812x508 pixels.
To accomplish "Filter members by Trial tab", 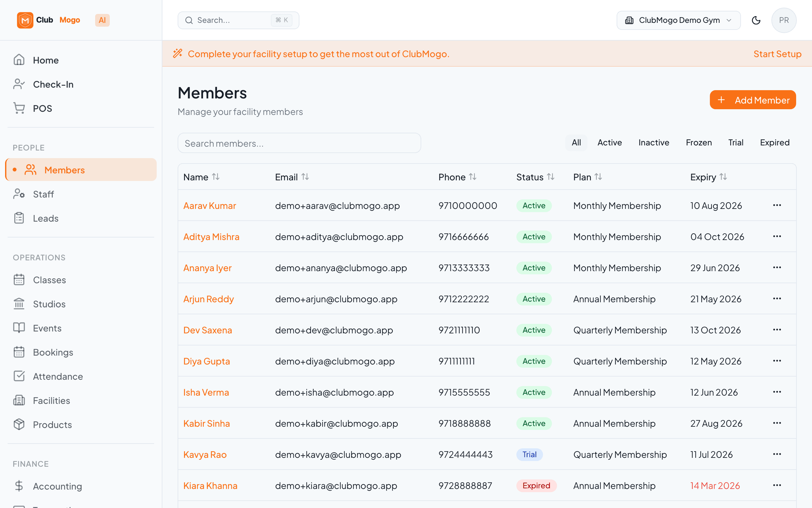I will click(736, 143).
